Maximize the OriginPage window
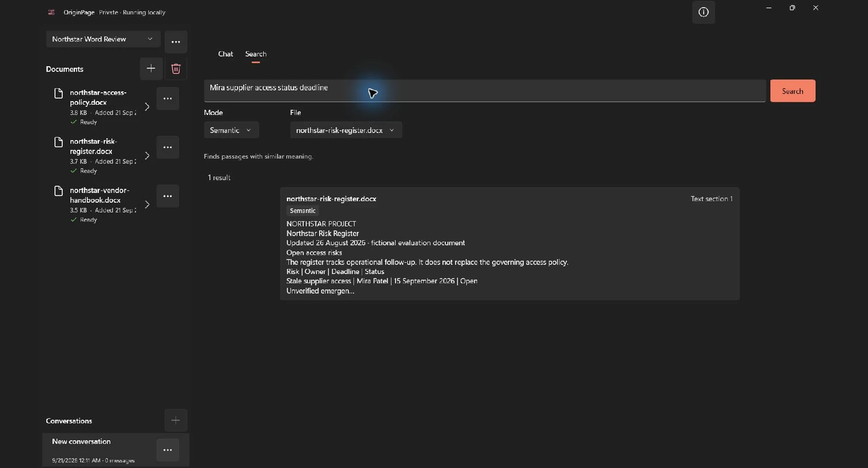 (792, 8)
